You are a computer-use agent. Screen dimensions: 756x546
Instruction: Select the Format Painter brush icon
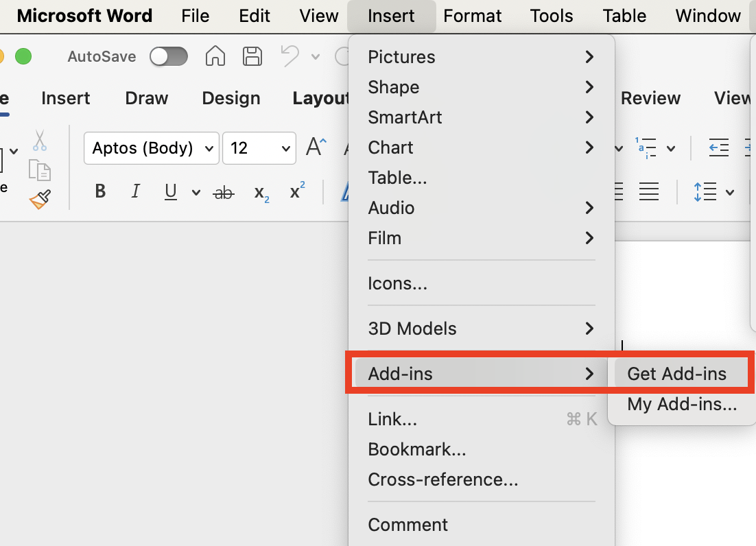[x=40, y=200]
